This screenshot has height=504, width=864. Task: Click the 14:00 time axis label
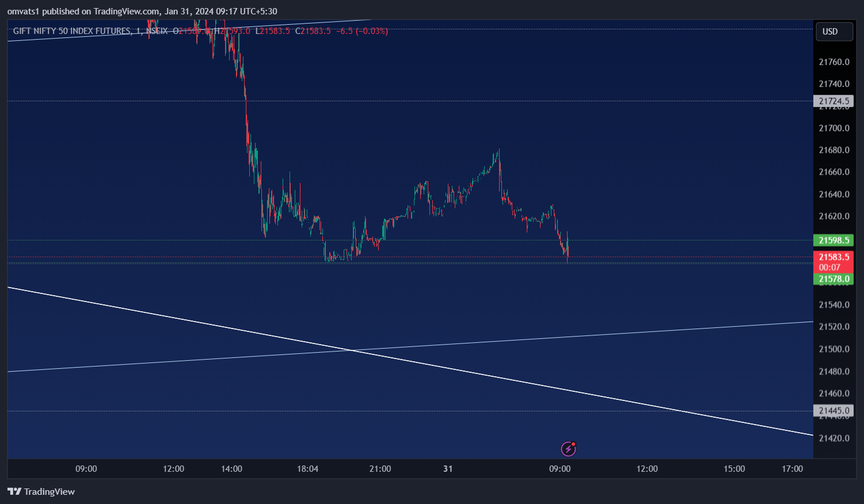click(231, 469)
